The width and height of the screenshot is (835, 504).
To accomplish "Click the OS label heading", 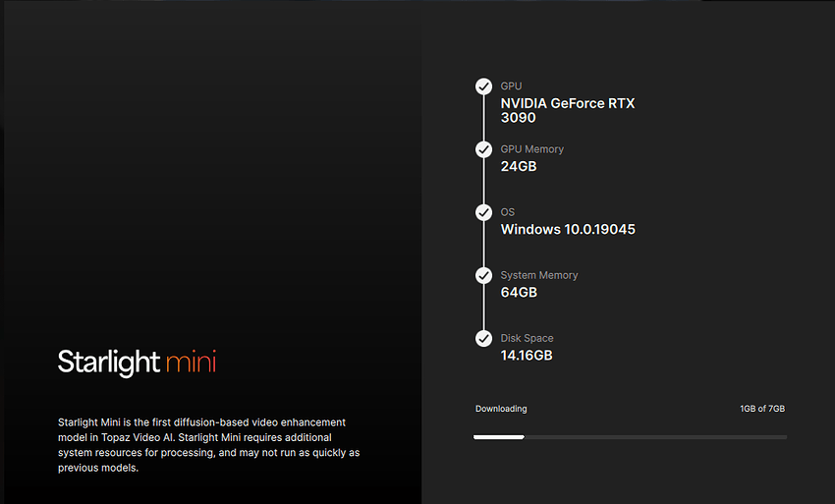I will [x=507, y=212].
